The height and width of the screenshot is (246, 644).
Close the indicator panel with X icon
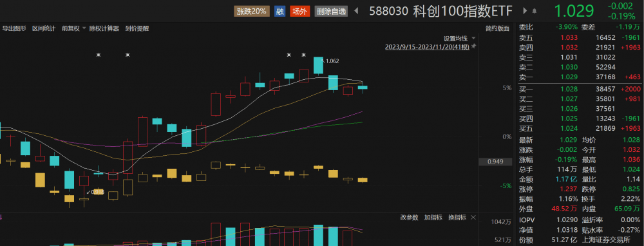click(x=473, y=217)
